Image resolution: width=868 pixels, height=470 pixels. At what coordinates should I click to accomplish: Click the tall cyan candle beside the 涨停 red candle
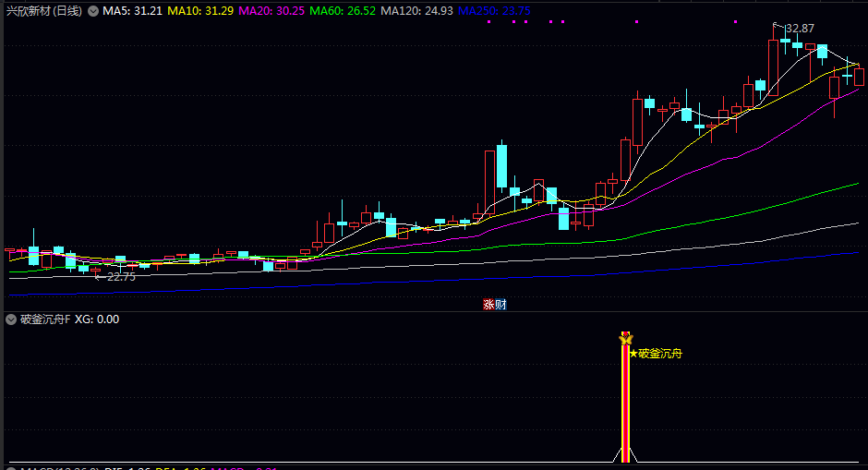click(x=501, y=166)
